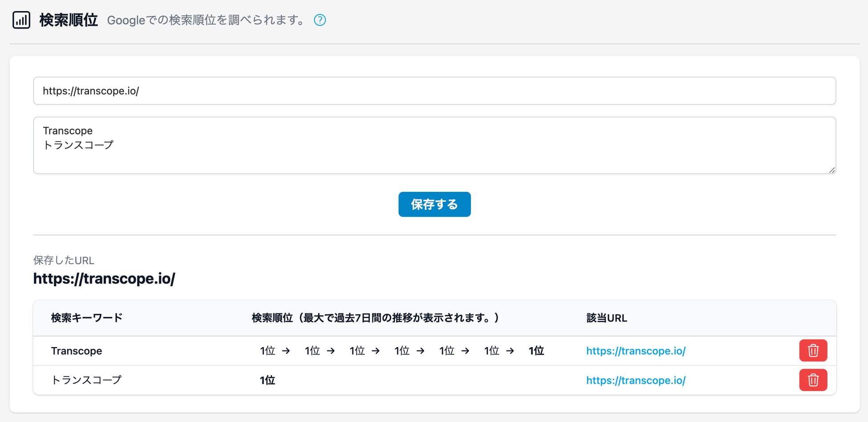Click the 該当URL column header

click(x=607, y=318)
